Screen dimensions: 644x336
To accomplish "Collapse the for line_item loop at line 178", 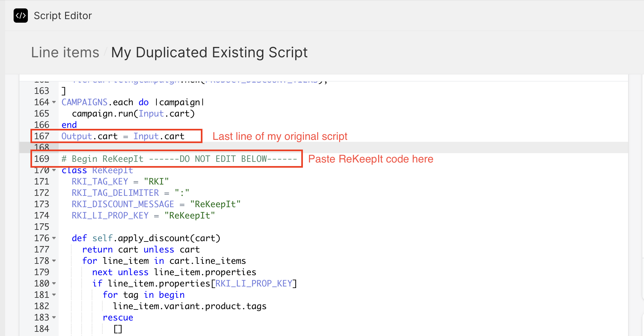I will point(54,261).
